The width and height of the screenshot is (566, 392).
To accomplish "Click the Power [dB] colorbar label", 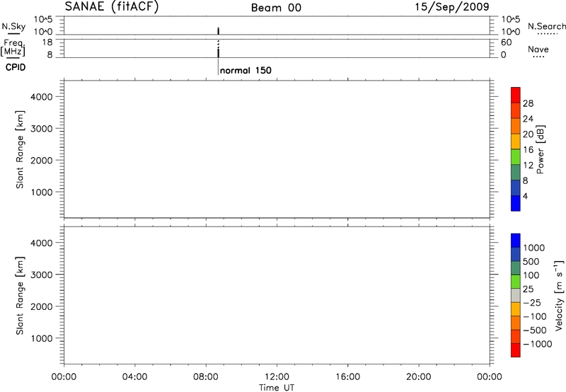I will point(540,149).
